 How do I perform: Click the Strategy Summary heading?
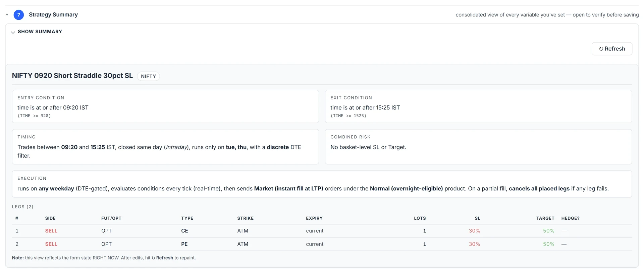coord(53,15)
